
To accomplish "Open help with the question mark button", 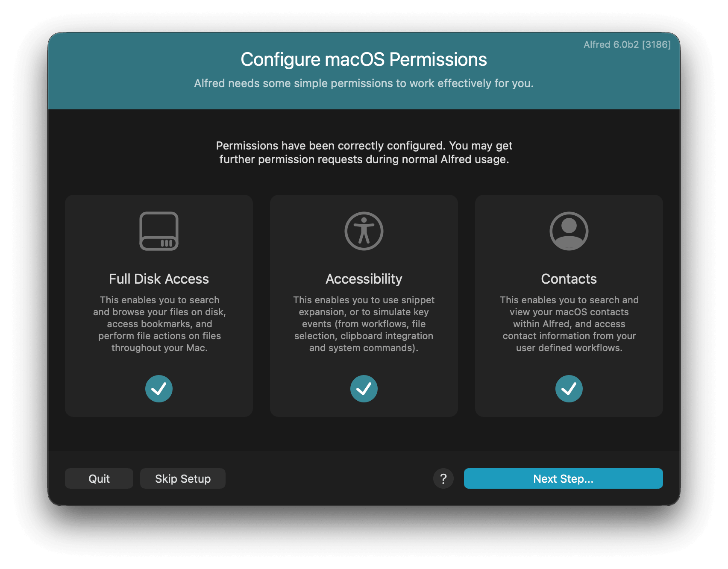I will [x=443, y=478].
